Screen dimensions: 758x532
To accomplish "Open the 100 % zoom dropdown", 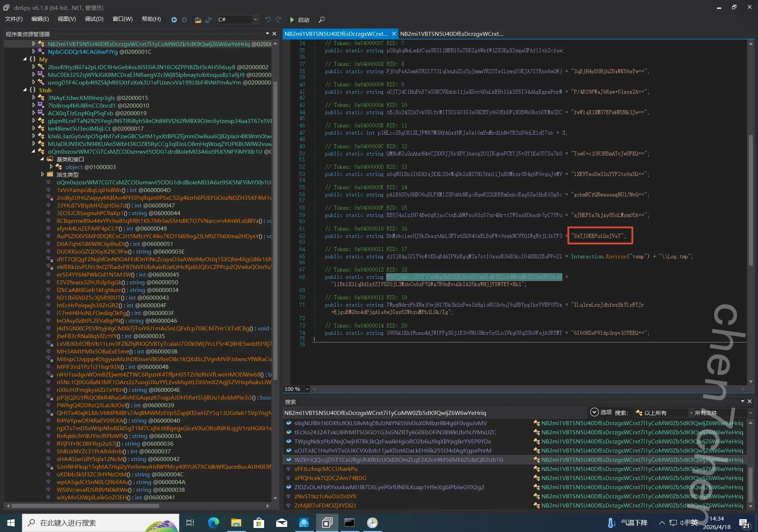I will click(307, 389).
